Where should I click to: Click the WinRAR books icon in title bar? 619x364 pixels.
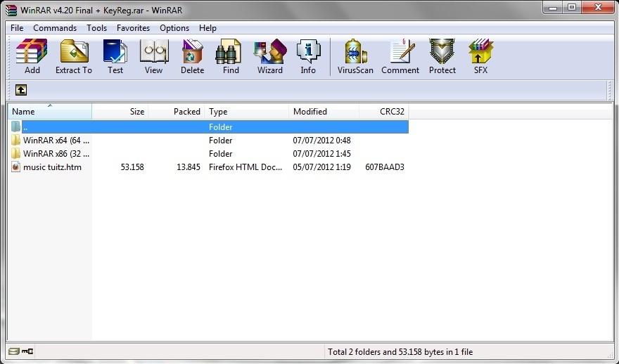pos(11,10)
